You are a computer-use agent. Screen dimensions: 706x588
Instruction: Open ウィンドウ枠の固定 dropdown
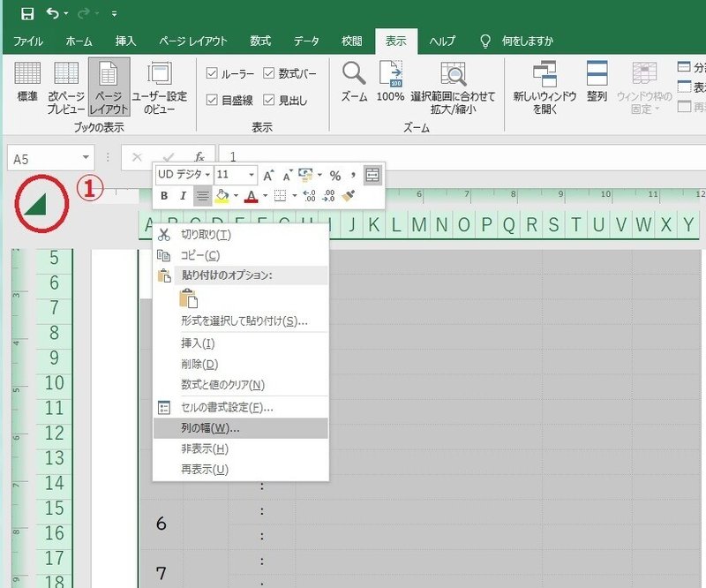[x=644, y=88]
